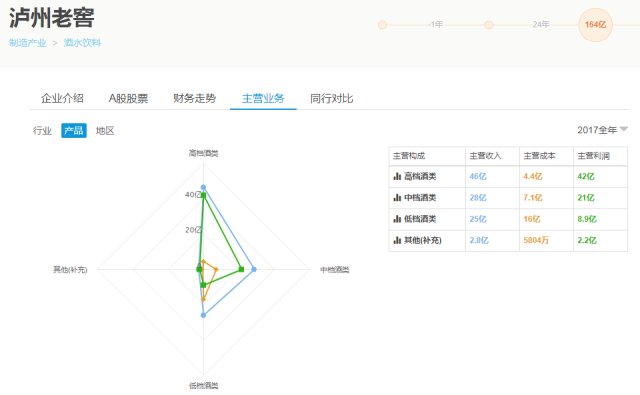Click the blue revenue point on 中档酒类 axis
The width and height of the screenshot is (640, 395).
(x=254, y=269)
